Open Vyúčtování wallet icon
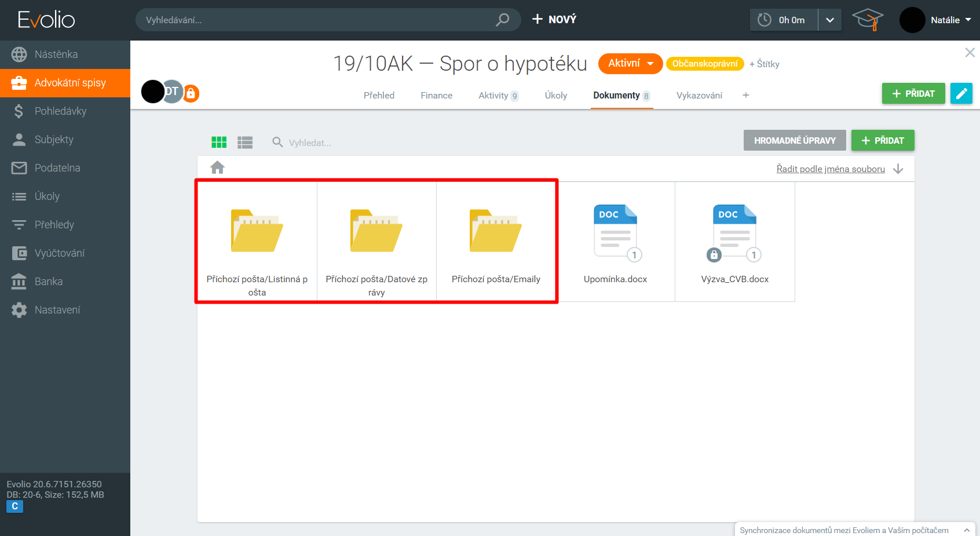 (19, 253)
